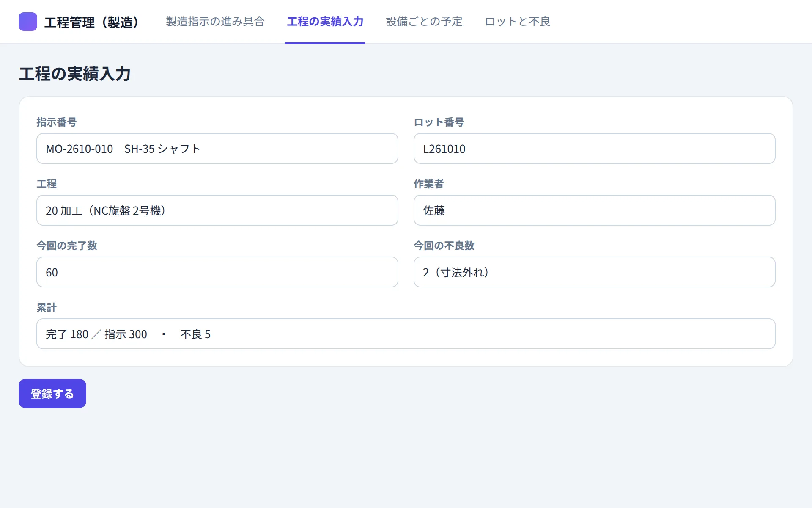Submit with the 登録する button
The height and width of the screenshot is (508, 812).
[x=52, y=394]
